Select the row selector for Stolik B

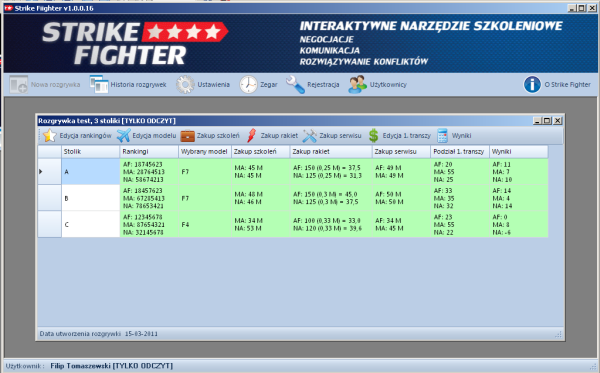(x=49, y=198)
